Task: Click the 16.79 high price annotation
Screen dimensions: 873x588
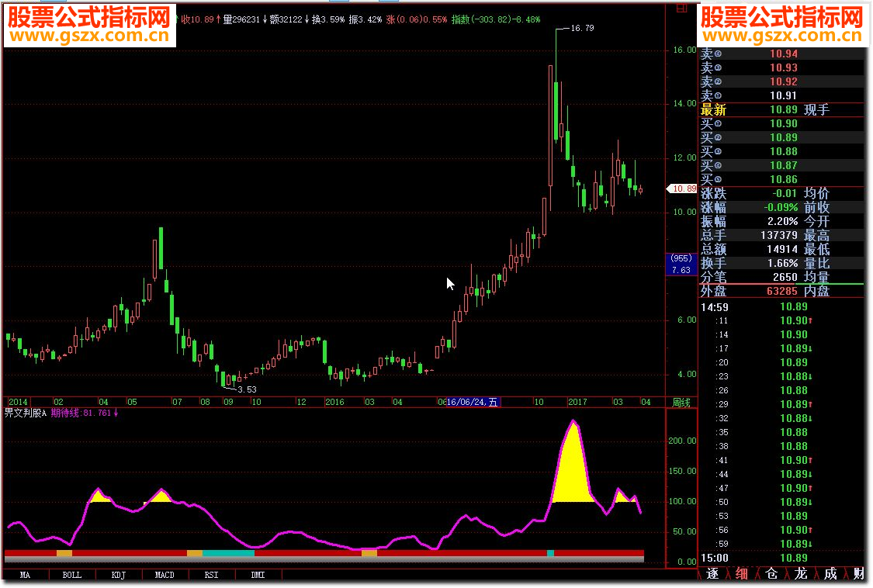Action: pyautogui.click(x=582, y=28)
